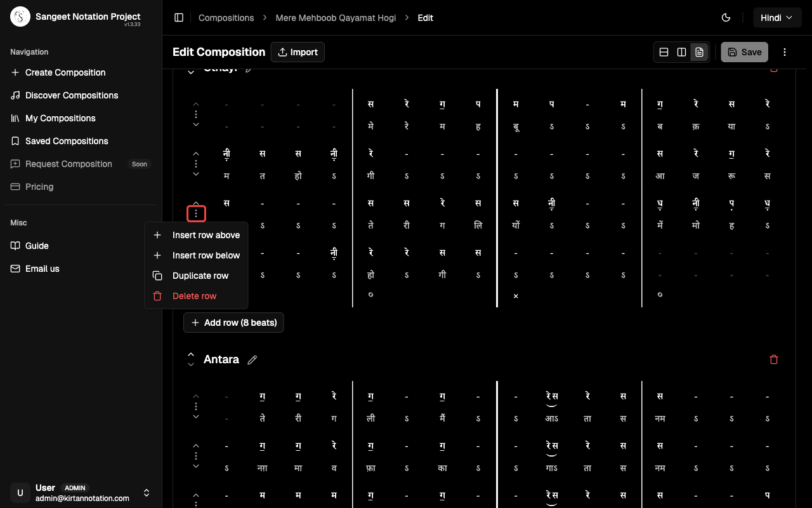Switch to vertical split layout view

pos(681,51)
